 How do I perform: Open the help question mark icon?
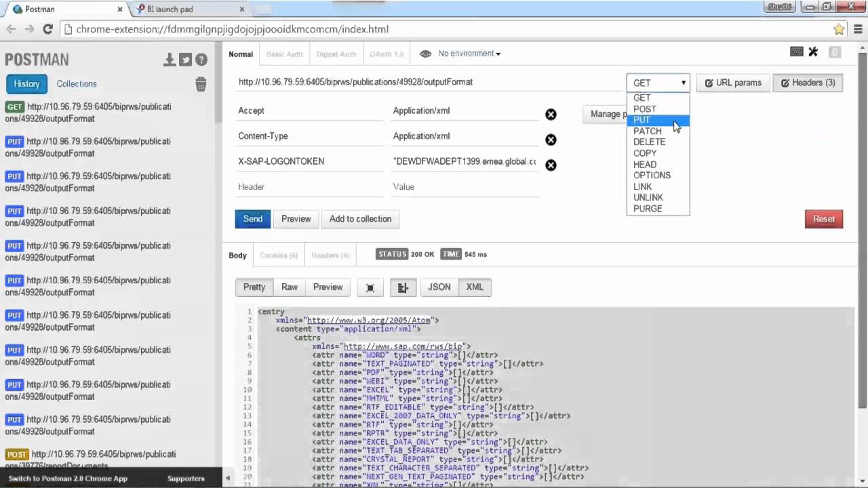201,60
